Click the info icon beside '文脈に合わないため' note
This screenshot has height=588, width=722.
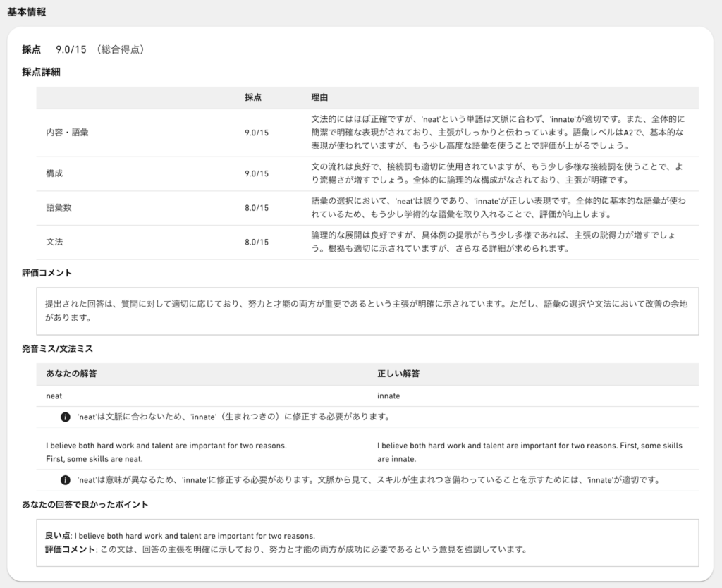click(x=66, y=417)
